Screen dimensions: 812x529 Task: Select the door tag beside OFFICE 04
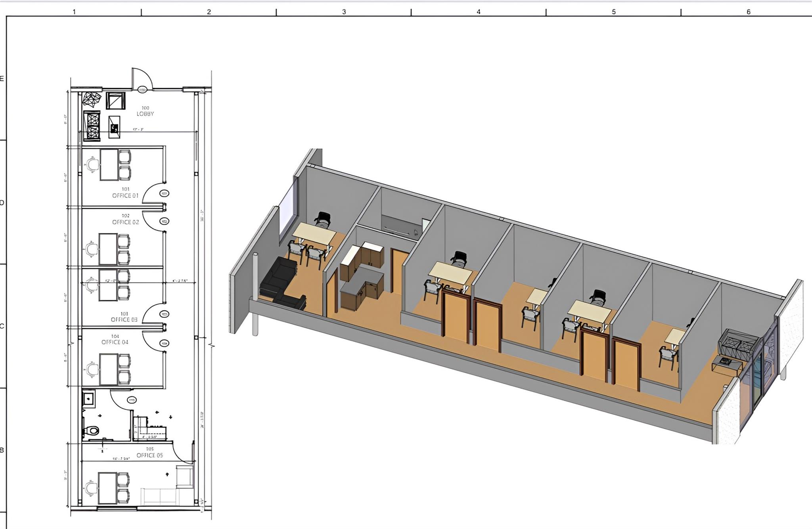coord(164,343)
